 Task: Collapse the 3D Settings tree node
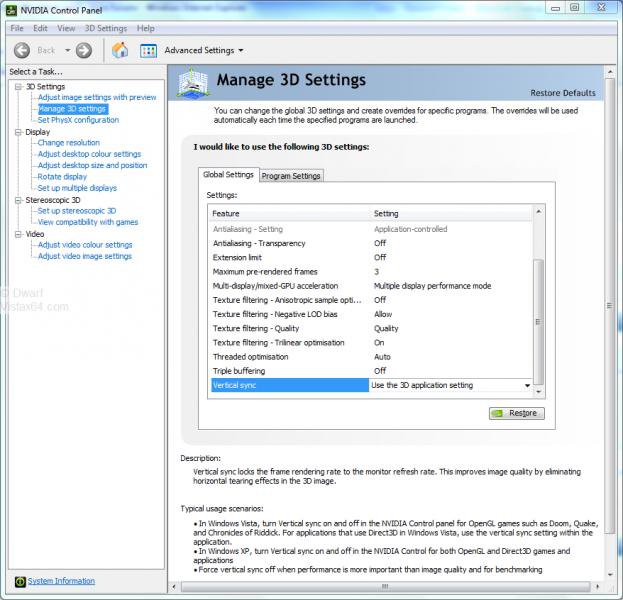coord(18,87)
